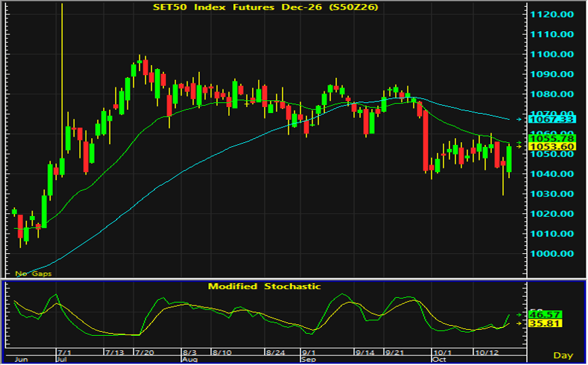Click the large red candlestick before 10/1

[x=425, y=141]
